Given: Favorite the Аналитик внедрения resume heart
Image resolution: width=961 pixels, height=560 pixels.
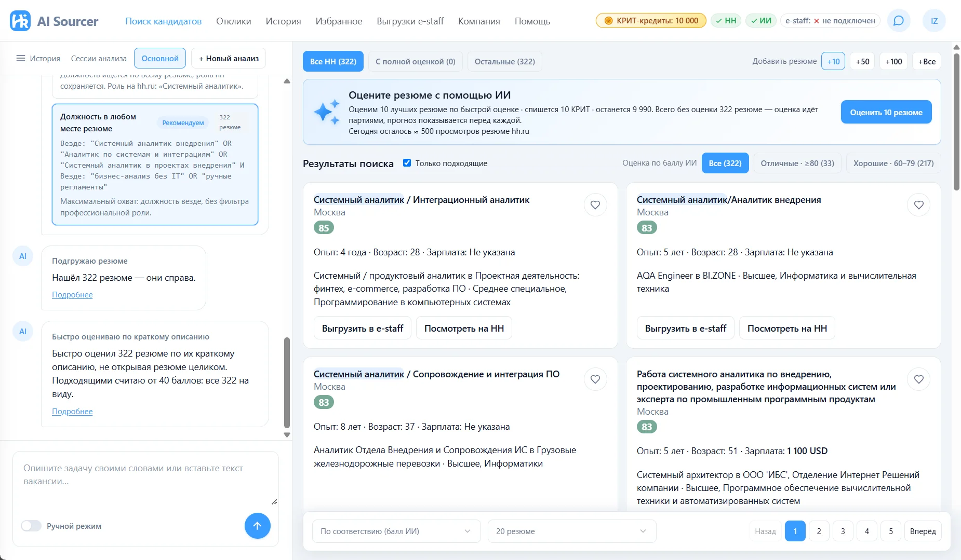Looking at the screenshot, I should (x=918, y=205).
